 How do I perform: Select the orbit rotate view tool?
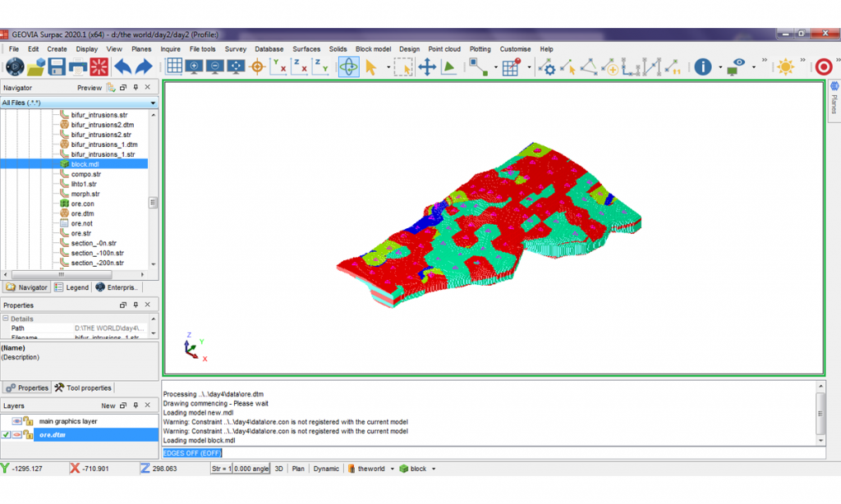348,67
